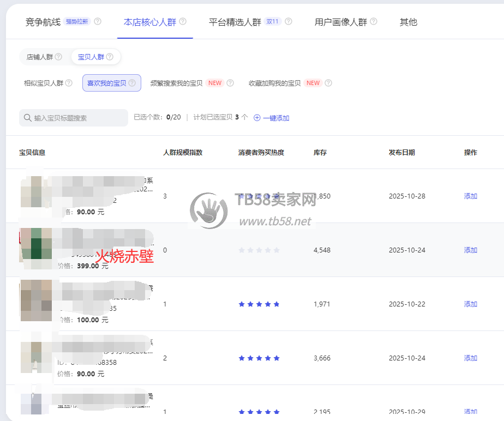Select the 宝贝人群 toggle option

tap(91, 57)
